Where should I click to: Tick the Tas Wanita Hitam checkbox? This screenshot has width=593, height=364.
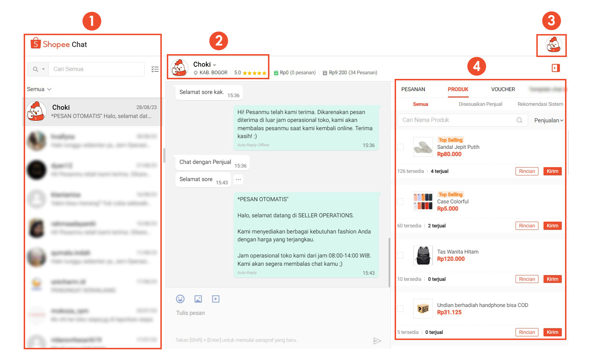click(x=400, y=255)
